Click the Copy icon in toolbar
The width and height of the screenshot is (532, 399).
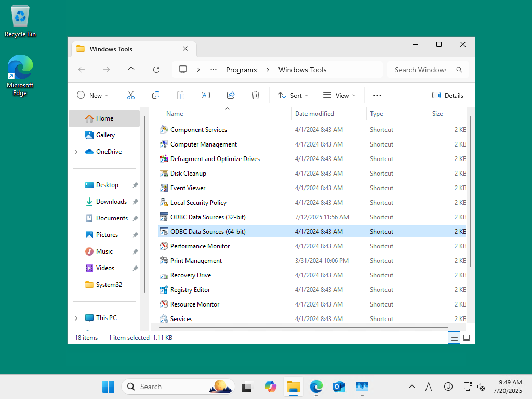pos(156,96)
